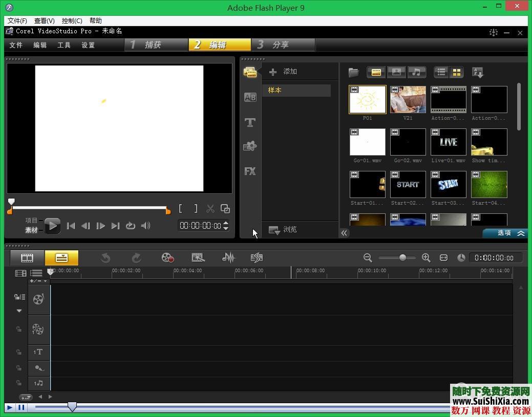The width and height of the screenshot is (532, 417).
Task: Click the Add (添加) folder button
Action: tap(283, 72)
